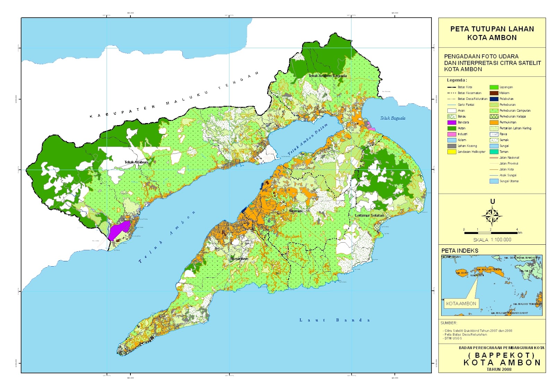Click the 'Leitimur Selatan' district label

tap(369, 215)
